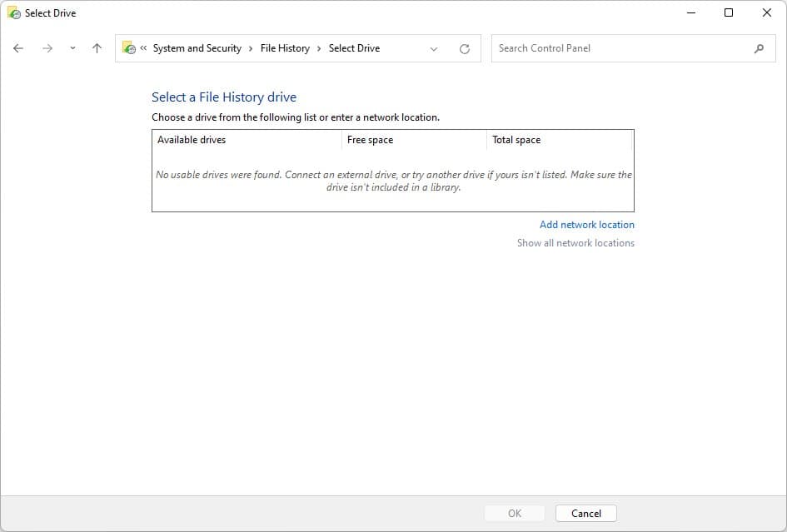Viewport: 787px width, 532px height.
Task: Open address bar previous locations dropdown
Action: click(x=434, y=48)
